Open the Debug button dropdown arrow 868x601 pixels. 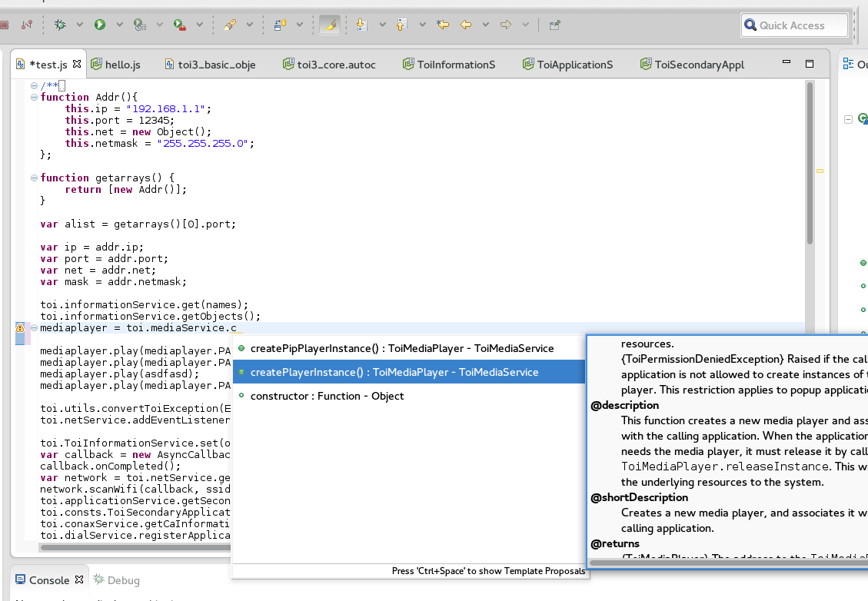80,25
